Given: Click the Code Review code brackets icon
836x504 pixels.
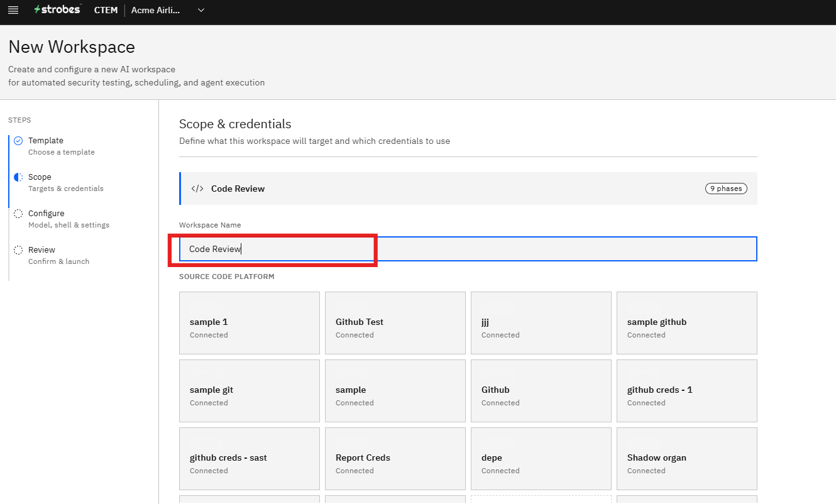Looking at the screenshot, I should pos(197,189).
